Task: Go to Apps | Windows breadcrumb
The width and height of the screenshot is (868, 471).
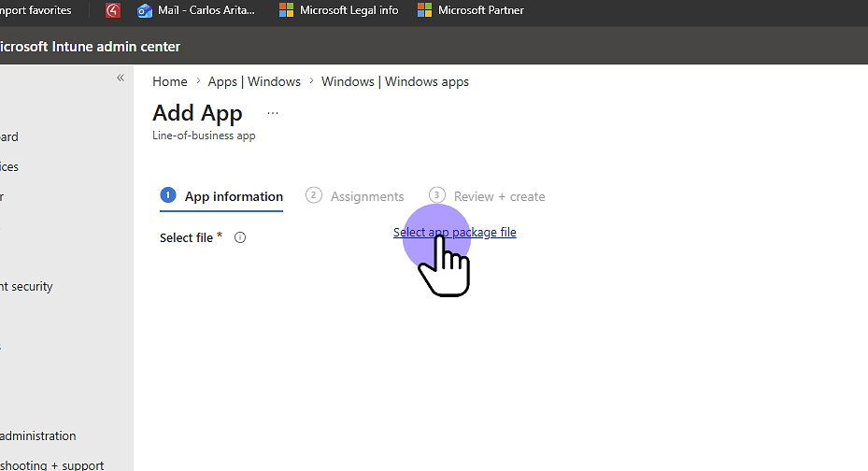Action: point(254,81)
